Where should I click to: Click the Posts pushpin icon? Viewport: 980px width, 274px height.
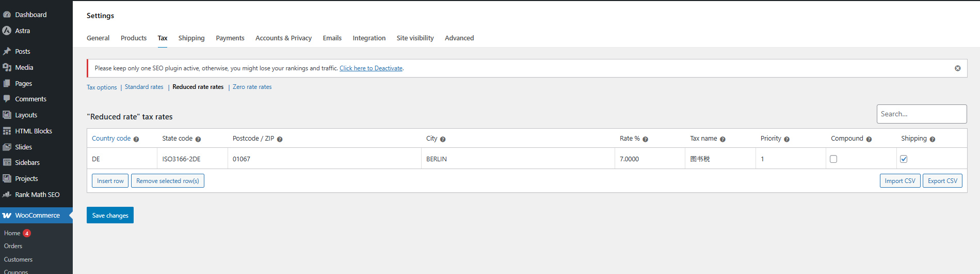(x=7, y=51)
